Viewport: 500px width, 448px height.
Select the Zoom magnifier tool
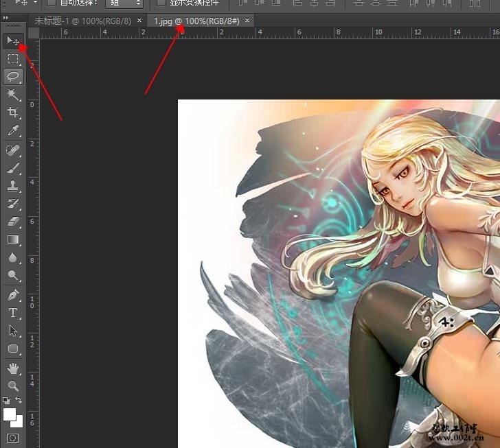13,386
